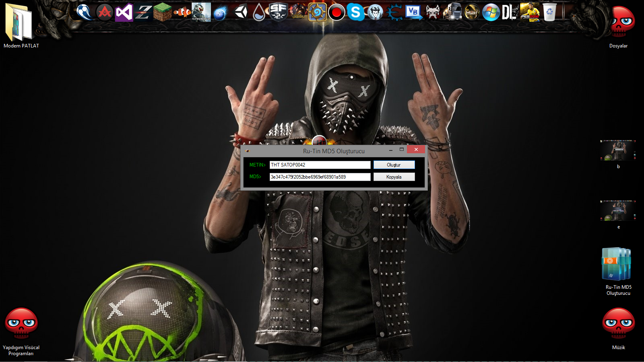The image size is (644, 362).
Task: Open Minecraft from the dock
Action: click(x=163, y=12)
